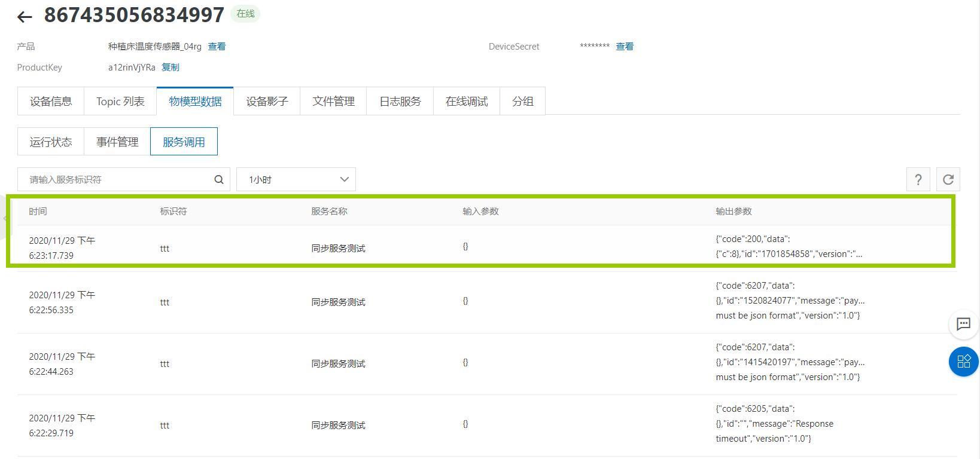This screenshot has height=459, width=980.
Task: Open the 文件管理 tab
Action: [x=333, y=101]
